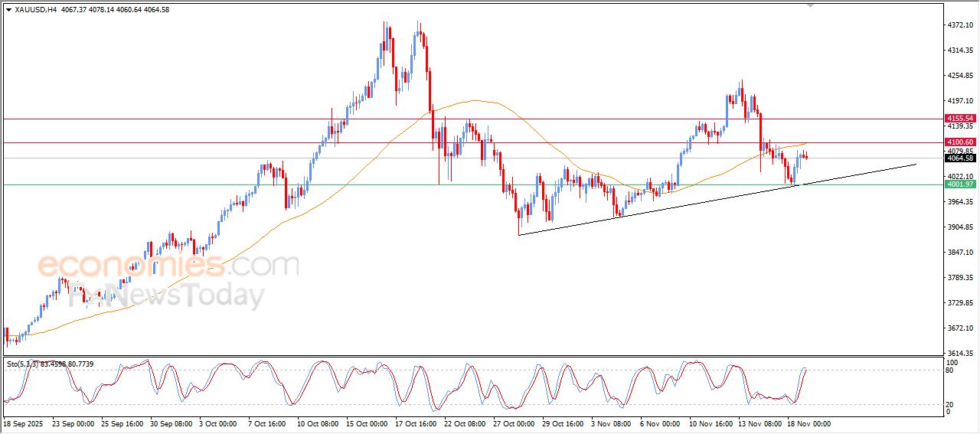Click the Sto(5,3,3) indicator label
Image resolution: width=980 pixels, height=434 pixels.
point(24,364)
